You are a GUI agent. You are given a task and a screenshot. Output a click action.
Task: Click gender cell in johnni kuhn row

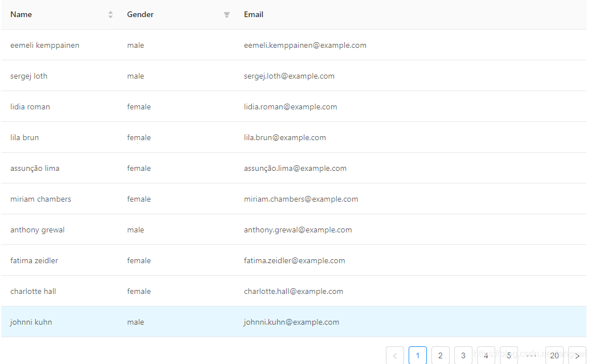click(136, 322)
